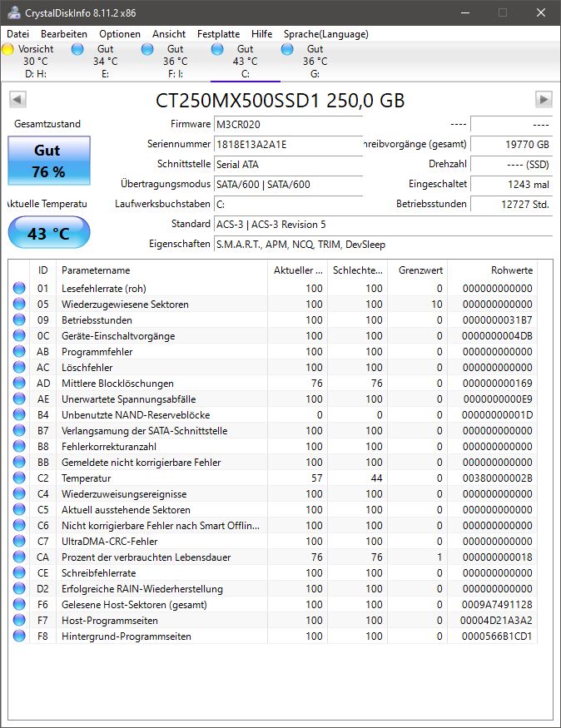The image size is (561, 728).
Task: Click the Eigenschaften field with S.M.A.R.T., APM
Action: tap(383, 245)
